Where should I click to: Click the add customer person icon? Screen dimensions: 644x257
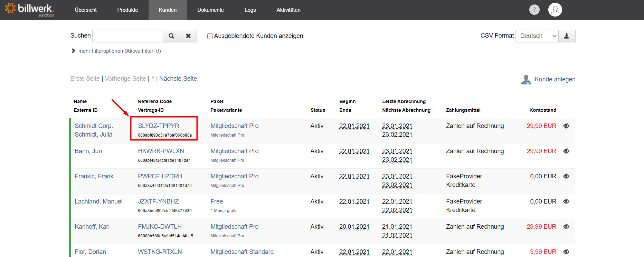(526, 80)
